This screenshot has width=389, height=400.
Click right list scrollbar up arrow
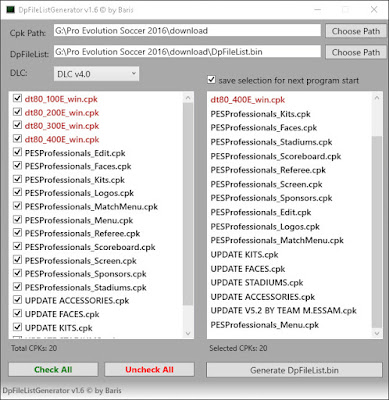pos(377,98)
